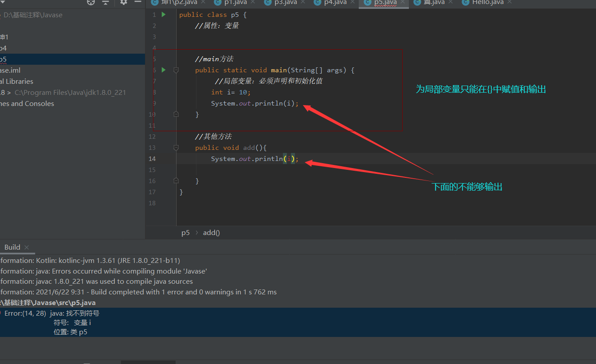The image size is (596, 364).
Task: Click the //局部变量 comment on line 7
Action: pos(269,81)
